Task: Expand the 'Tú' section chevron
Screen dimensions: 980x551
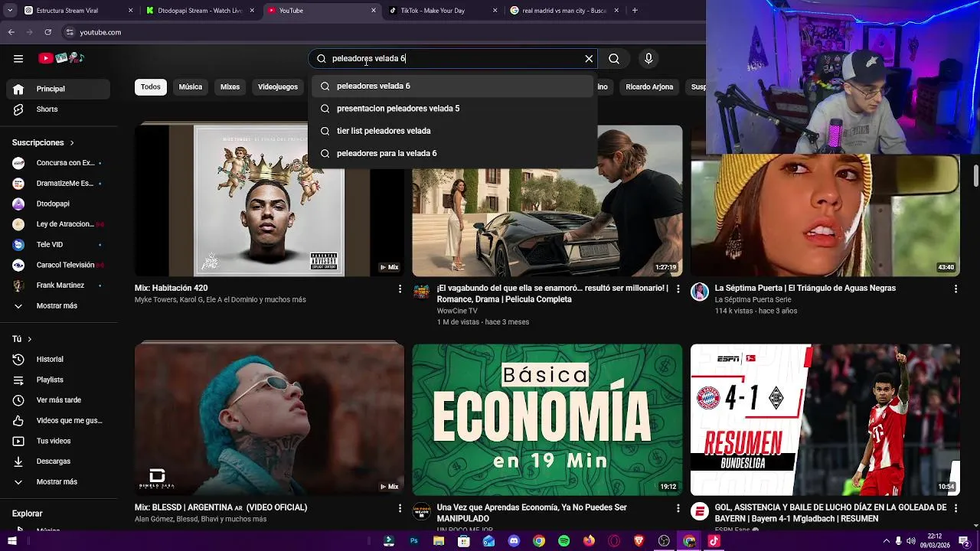Action: [x=30, y=339]
